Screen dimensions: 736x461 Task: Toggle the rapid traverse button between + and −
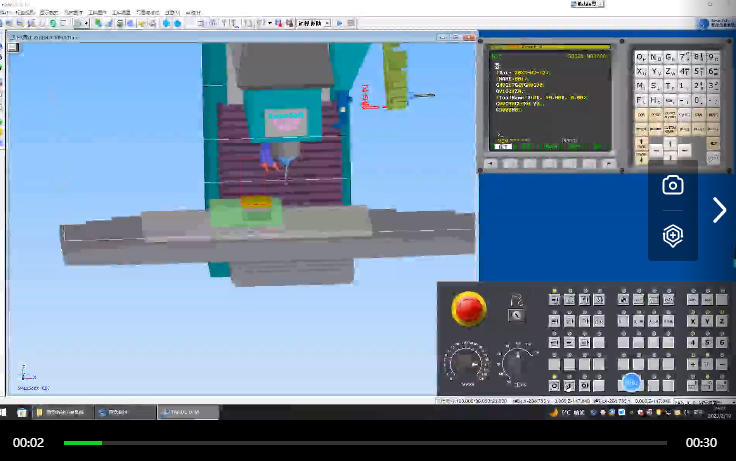click(x=707, y=364)
